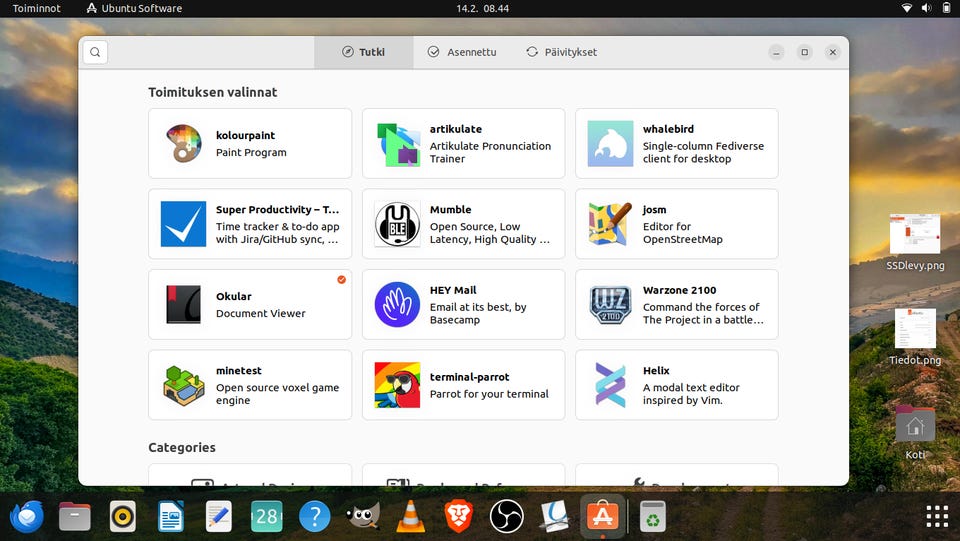Launch GIMP from the dock
This screenshot has width=960, height=541.
click(362, 517)
